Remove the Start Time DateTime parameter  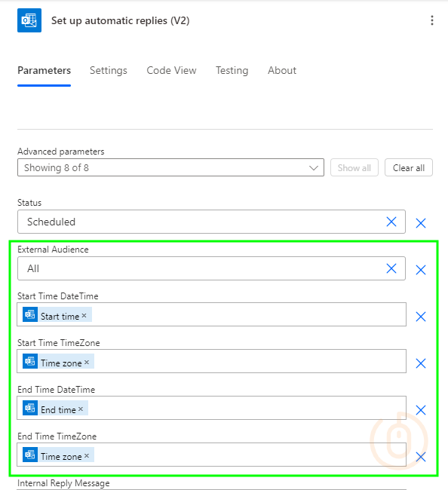click(x=421, y=317)
